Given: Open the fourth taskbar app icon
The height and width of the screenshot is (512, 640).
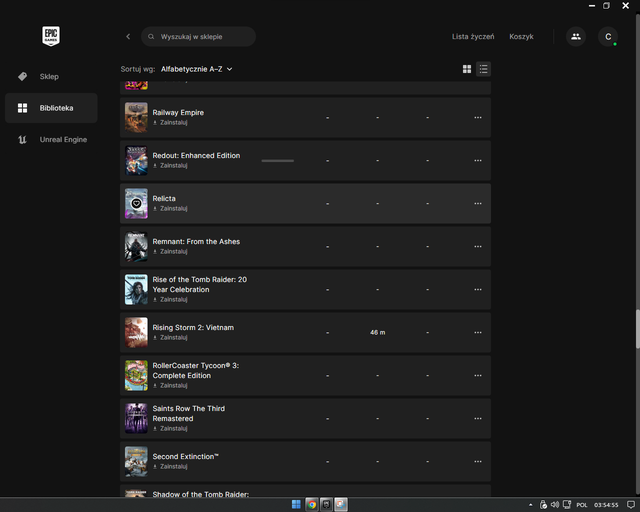Looking at the screenshot, I should [341, 505].
